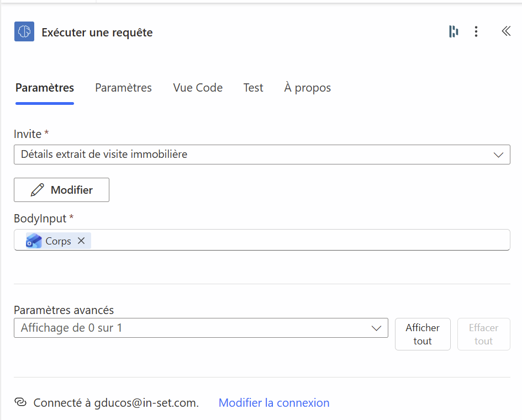Open the three-dot more options menu
The width and height of the screenshot is (522, 420).
tap(476, 31)
